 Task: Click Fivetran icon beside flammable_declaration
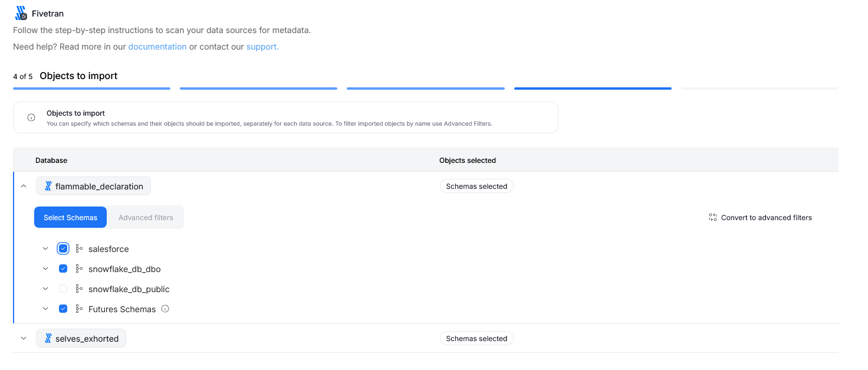[48, 186]
